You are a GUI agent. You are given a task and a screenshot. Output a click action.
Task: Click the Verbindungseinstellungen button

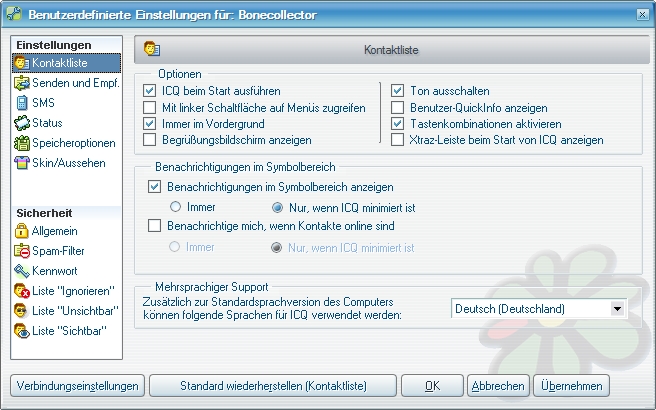click(x=77, y=386)
